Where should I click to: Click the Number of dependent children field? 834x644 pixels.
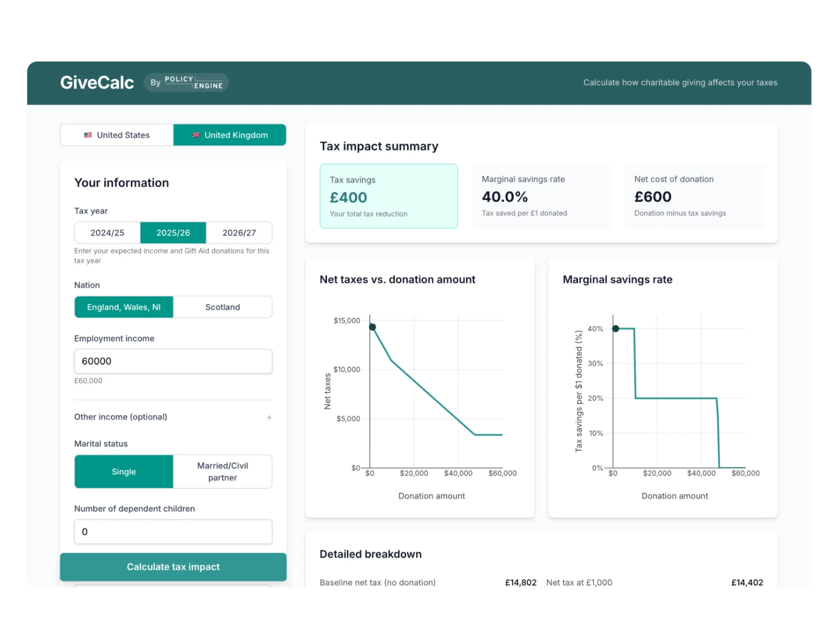tap(173, 531)
